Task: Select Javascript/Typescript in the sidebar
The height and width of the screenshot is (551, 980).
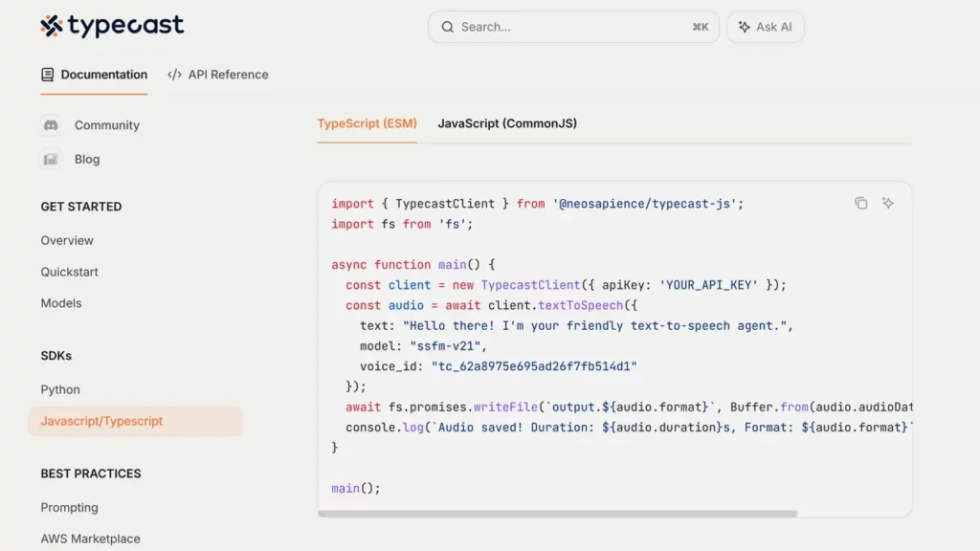Action: point(101,421)
